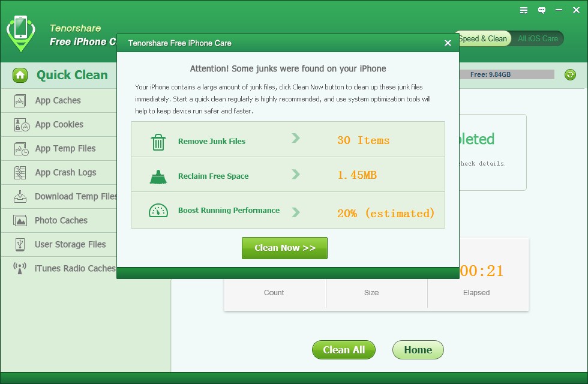Click the Reclaim Free Space label

pyautogui.click(x=214, y=176)
